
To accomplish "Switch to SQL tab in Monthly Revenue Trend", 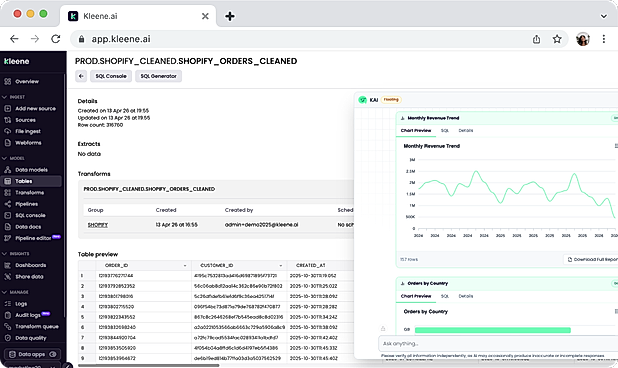I will pyautogui.click(x=445, y=130).
